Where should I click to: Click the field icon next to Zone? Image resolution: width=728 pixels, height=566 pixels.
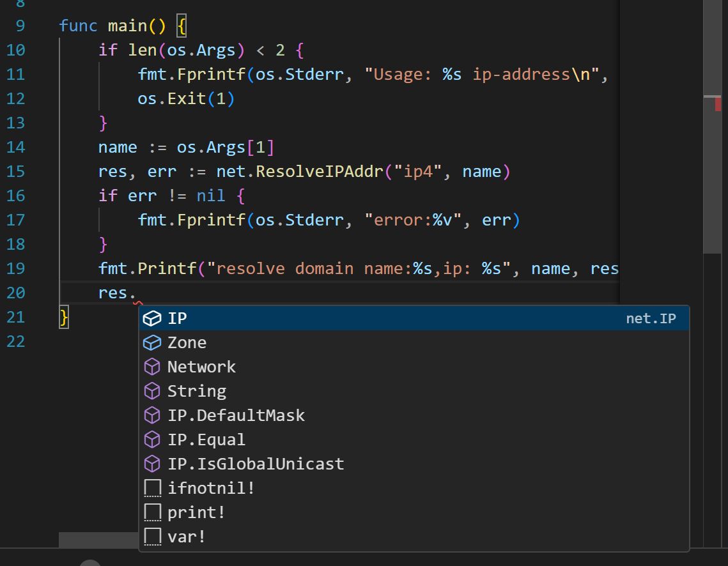coord(151,342)
